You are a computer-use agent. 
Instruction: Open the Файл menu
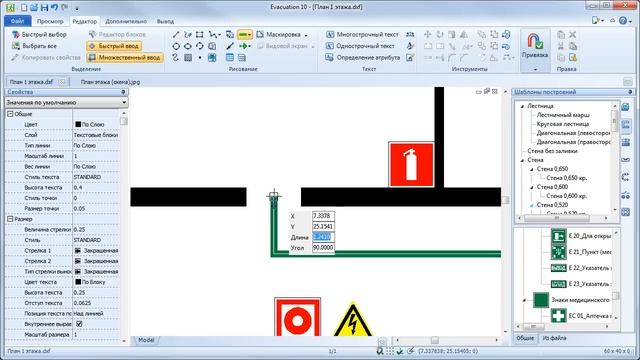click(18, 21)
